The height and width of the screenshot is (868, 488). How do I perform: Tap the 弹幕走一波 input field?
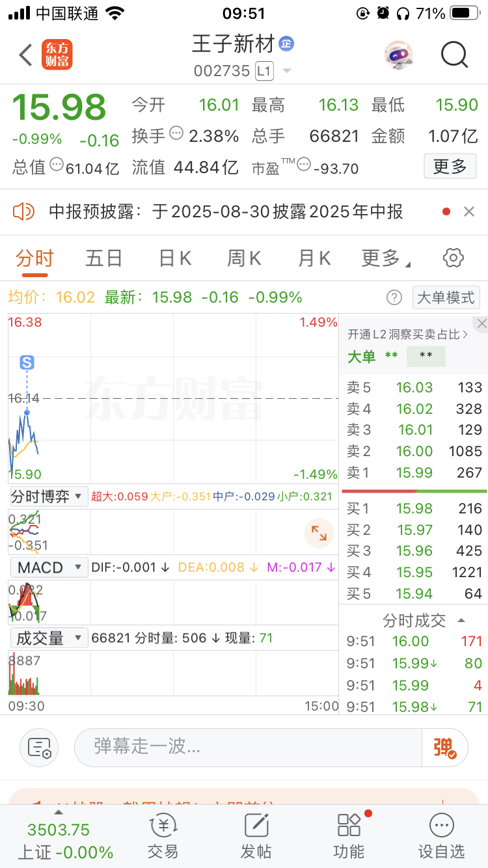tap(248, 747)
